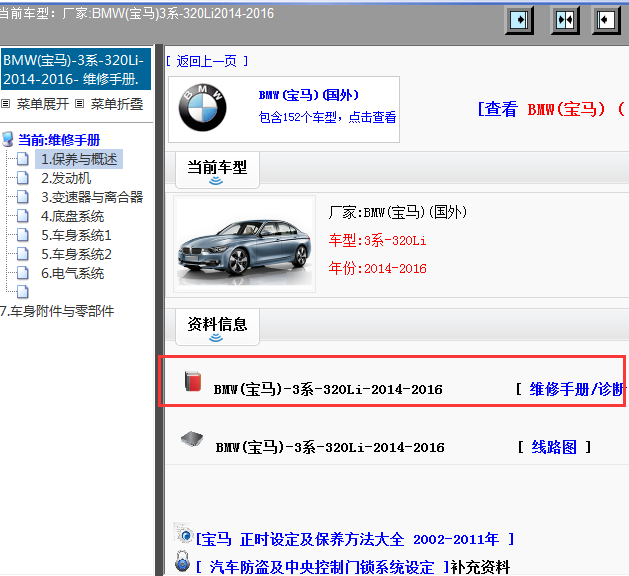The height and width of the screenshot is (576, 629).
Task: Click the 查看 BMW(宝马) link at right
Action: (552, 109)
